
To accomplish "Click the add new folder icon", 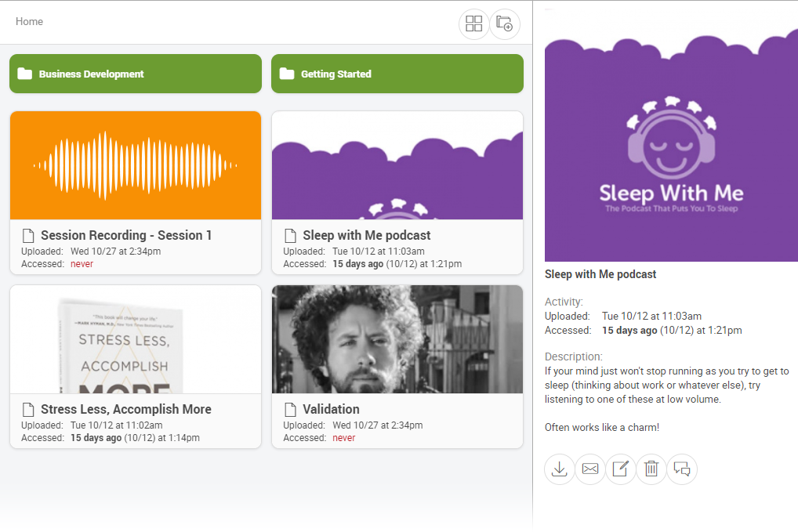I will pyautogui.click(x=505, y=24).
